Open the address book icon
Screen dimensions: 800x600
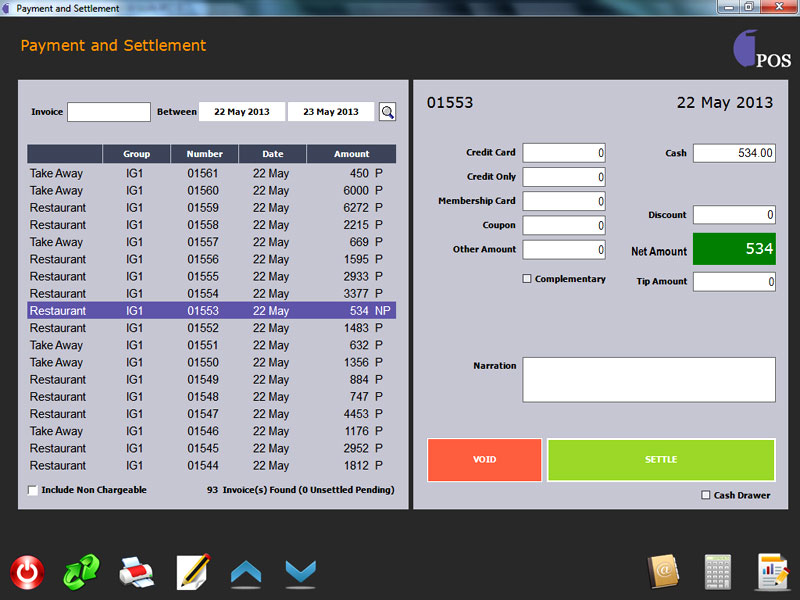(x=664, y=572)
